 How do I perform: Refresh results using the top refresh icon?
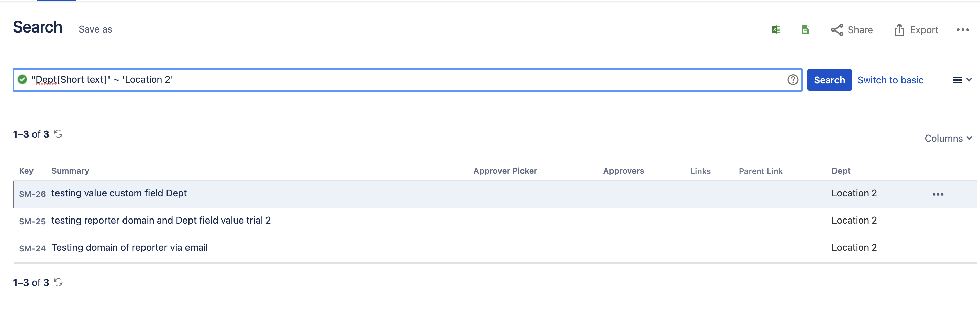(58, 134)
